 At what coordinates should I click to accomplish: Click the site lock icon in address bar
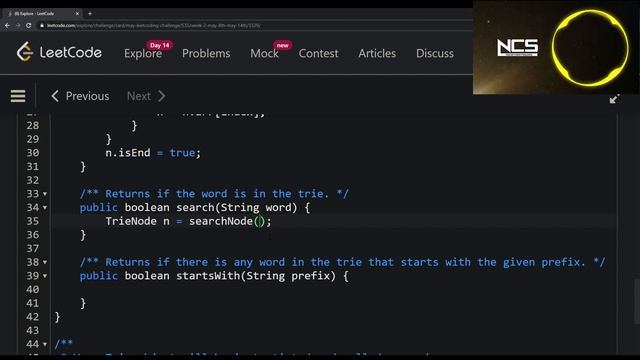pos(42,25)
